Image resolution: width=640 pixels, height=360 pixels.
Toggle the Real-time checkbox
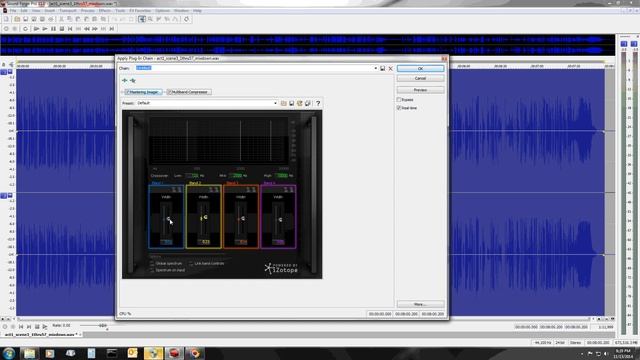point(399,108)
